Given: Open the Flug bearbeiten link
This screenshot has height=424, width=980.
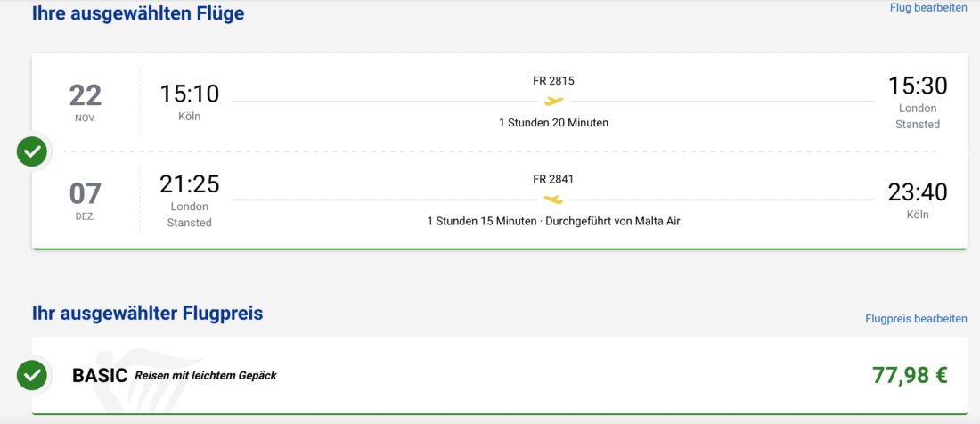Looking at the screenshot, I should pyautogui.click(x=928, y=8).
